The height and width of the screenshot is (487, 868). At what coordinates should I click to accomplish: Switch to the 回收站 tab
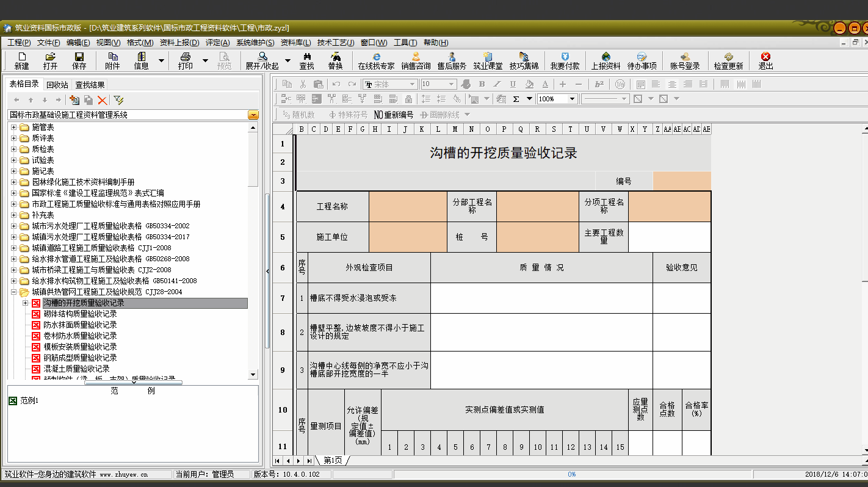click(57, 85)
